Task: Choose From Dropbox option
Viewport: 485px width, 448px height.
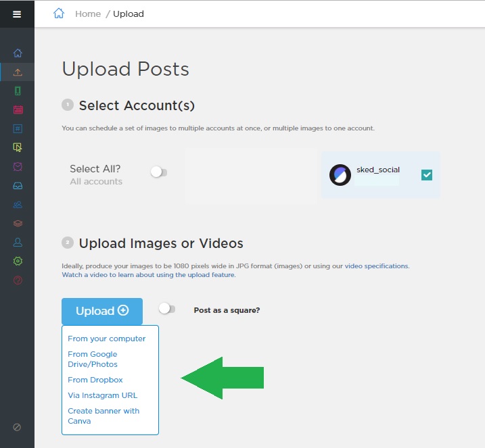Action: 95,380
